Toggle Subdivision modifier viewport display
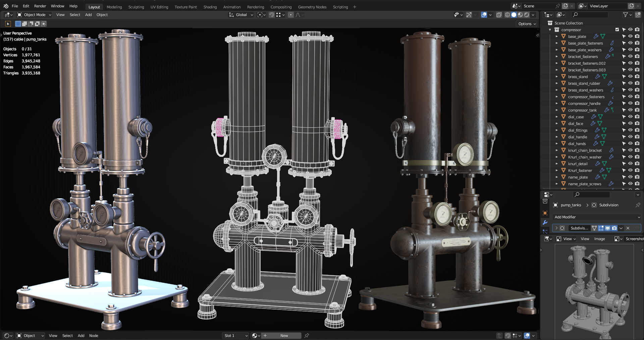 [607, 228]
